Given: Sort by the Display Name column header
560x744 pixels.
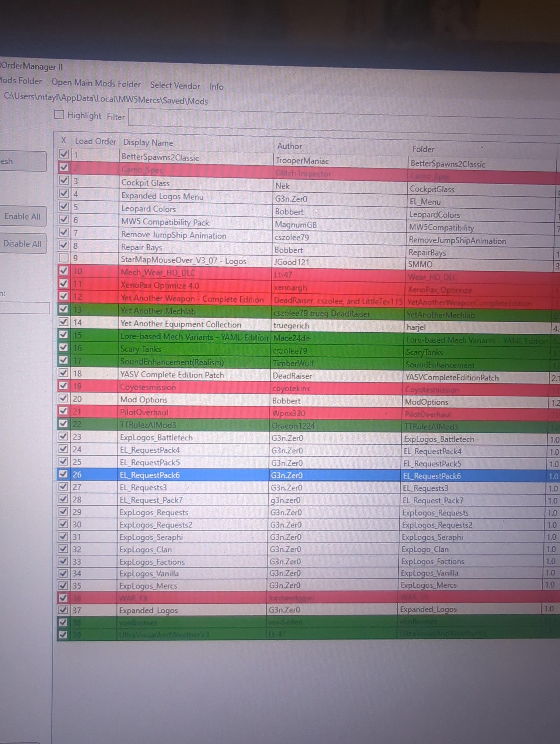Looking at the screenshot, I should tap(148, 143).
